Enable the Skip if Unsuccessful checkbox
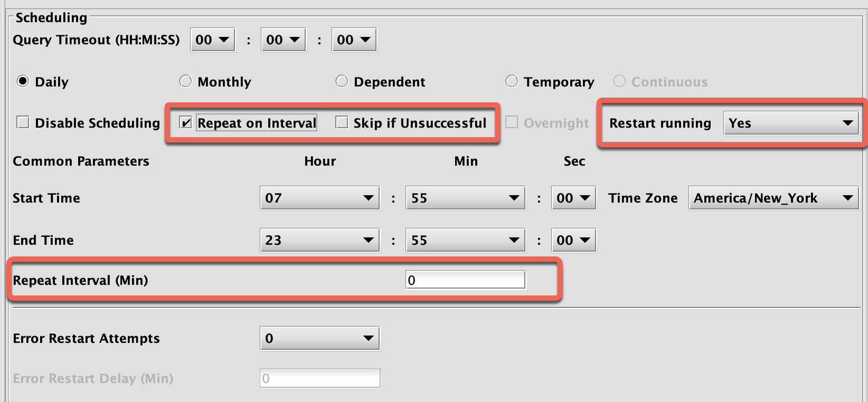868x402 pixels. [x=342, y=123]
